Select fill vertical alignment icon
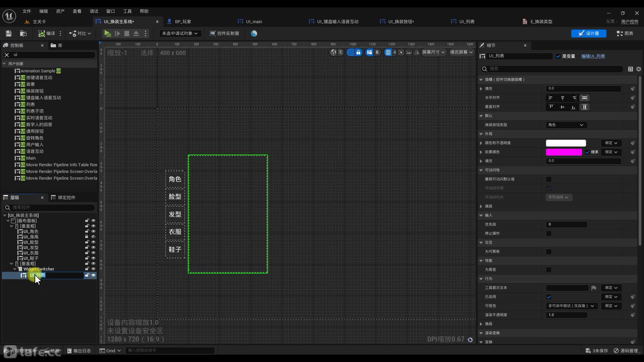This screenshot has height=362, width=644. pyautogui.click(x=585, y=107)
